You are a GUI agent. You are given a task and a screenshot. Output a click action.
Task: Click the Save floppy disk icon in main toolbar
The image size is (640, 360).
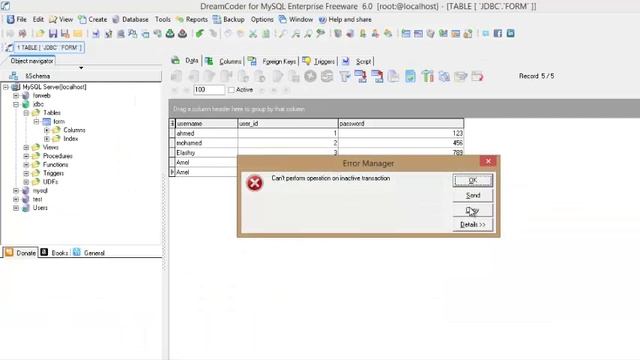pos(53,33)
